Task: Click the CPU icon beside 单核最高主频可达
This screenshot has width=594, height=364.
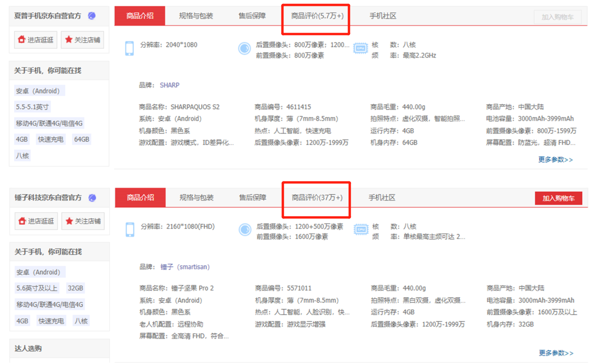Action: tap(361, 229)
